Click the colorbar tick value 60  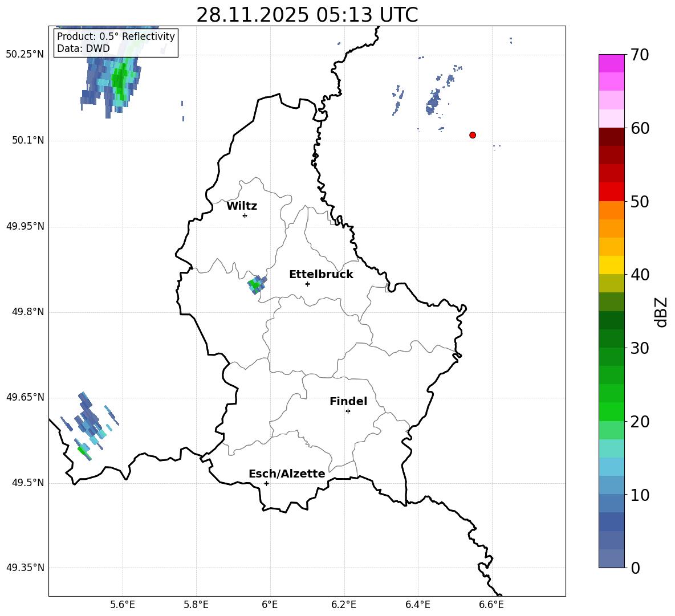tap(640, 128)
